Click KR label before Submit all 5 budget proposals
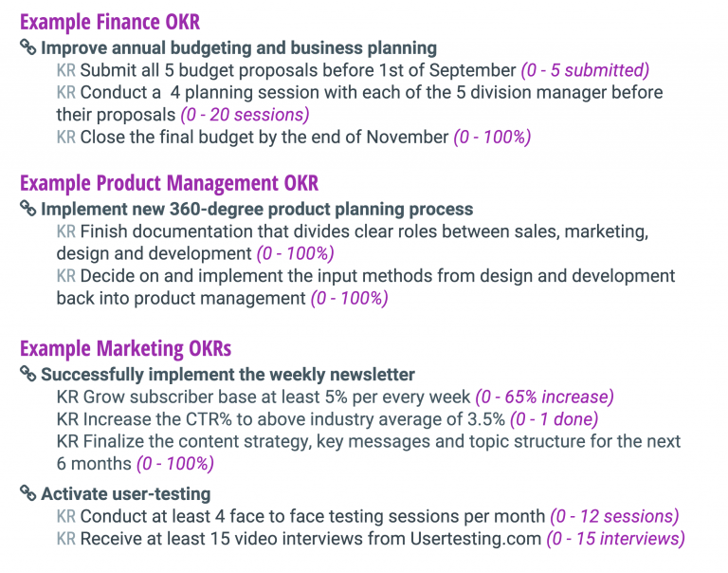This screenshot has width=728, height=573. (66, 70)
